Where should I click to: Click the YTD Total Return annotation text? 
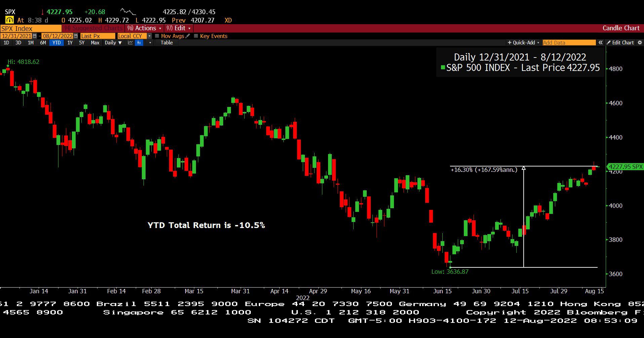206,225
